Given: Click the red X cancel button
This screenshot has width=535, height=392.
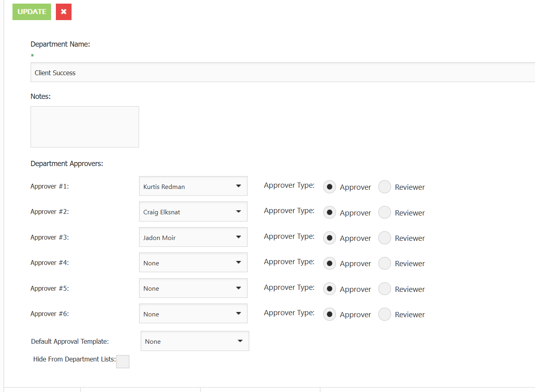Looking at the screenshot, I should (x=64, y=12).
